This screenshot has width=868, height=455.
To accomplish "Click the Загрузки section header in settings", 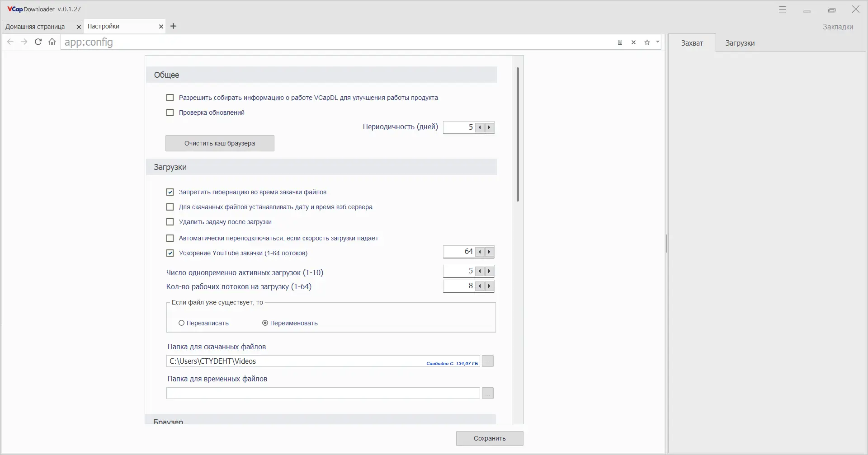I will pos(321,167).
